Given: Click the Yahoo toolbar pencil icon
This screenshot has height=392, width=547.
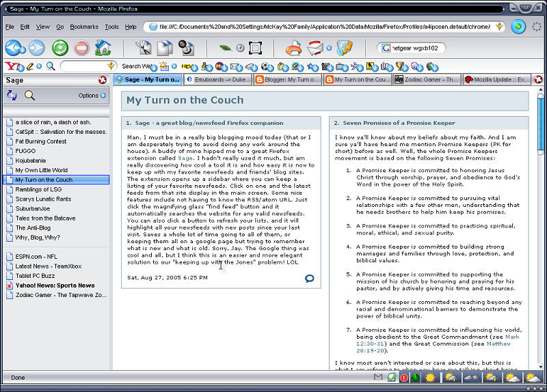Looking at the screenshot, I should tap(29, 66).
